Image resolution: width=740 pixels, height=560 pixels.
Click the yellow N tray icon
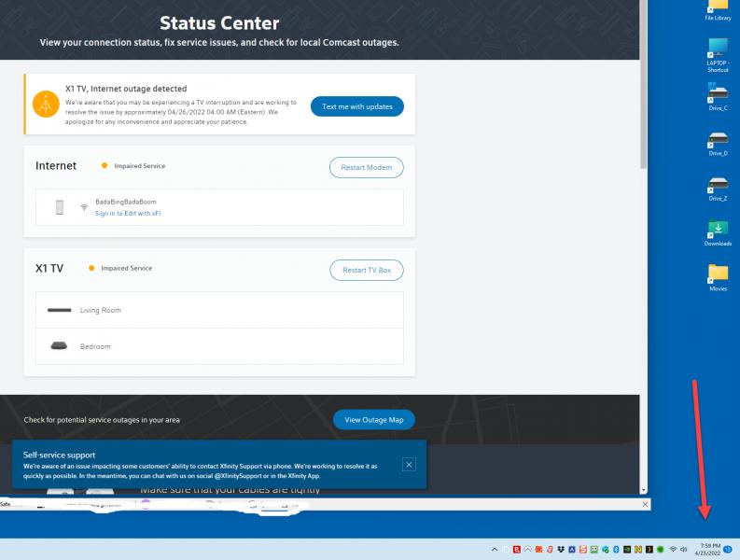(x=638, y=550)
